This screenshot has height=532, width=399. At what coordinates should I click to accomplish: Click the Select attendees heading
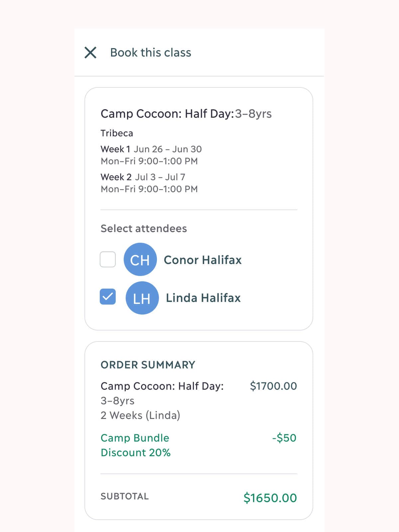(144, 228)
